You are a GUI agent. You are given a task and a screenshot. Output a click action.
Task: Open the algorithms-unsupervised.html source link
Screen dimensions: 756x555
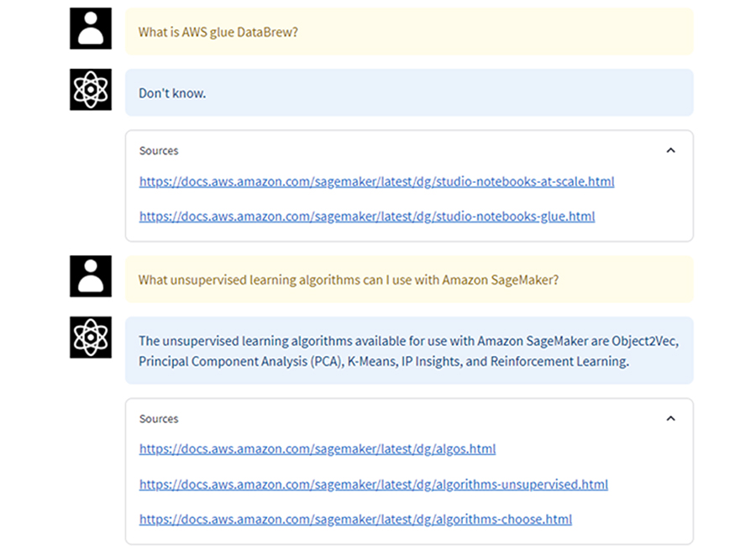tap(374, 484)
